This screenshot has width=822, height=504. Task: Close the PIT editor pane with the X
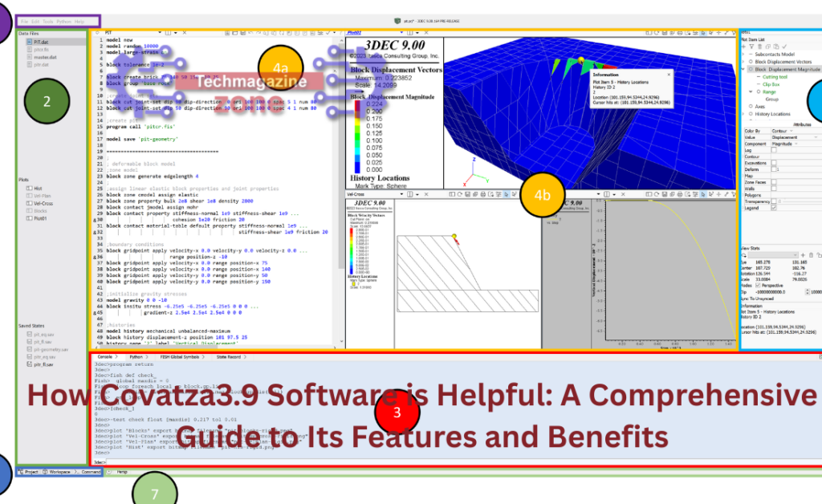pos(185,32)
